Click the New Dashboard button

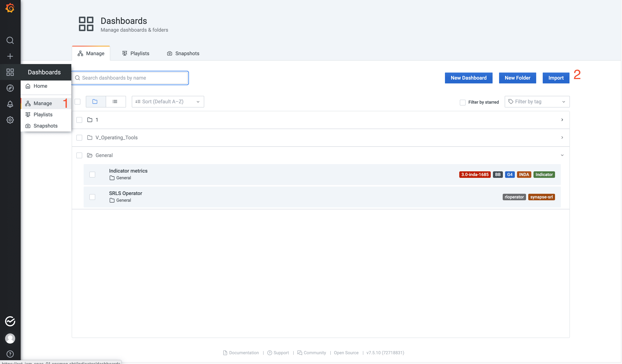tap(468, 78)
